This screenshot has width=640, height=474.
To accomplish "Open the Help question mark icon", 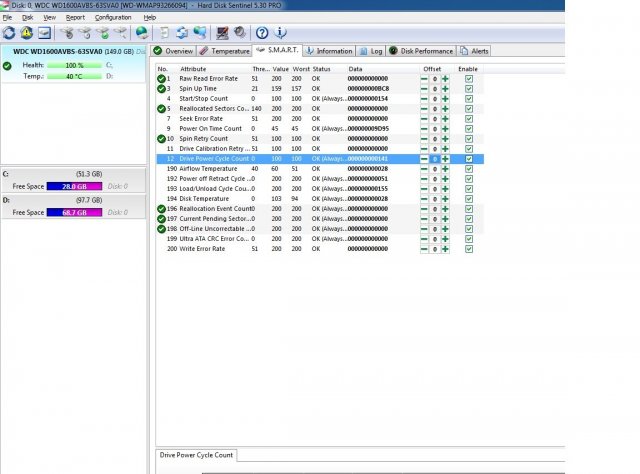I will (x=263, y=33).
